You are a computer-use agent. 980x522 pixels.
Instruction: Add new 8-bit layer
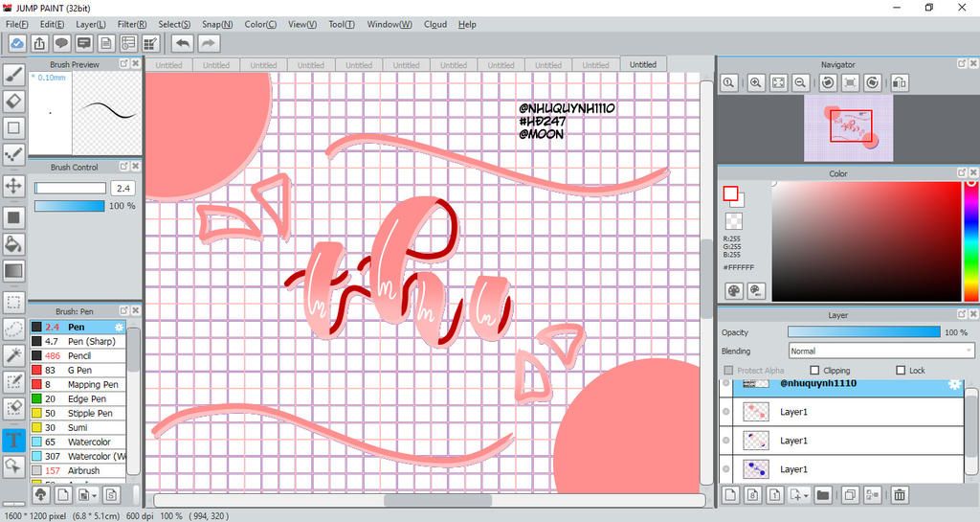click(752, 495)
